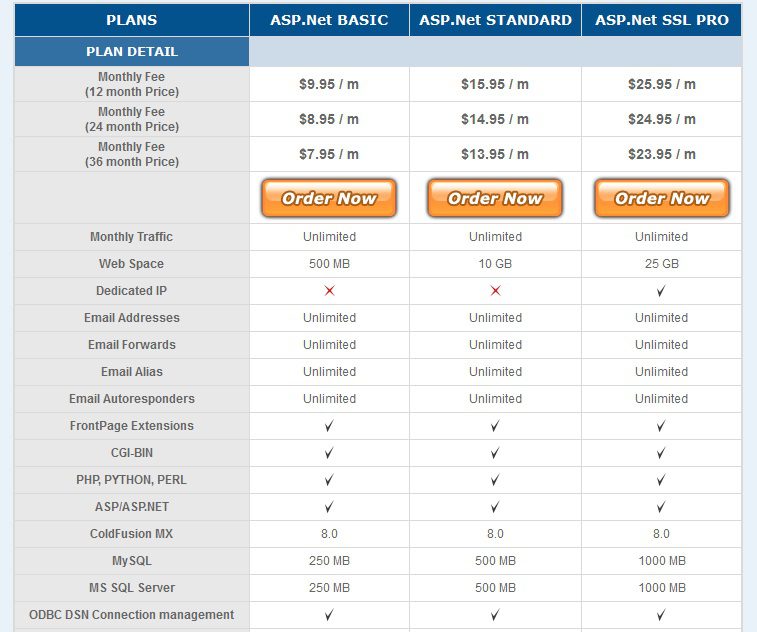Screen dimensions: 757x632
Task: Click Order Now for ASP.Net SSL PRO
Action: [661, 198]
